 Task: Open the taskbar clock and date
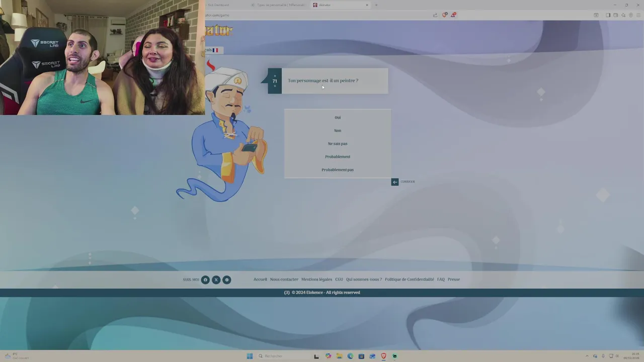(632, 356)
